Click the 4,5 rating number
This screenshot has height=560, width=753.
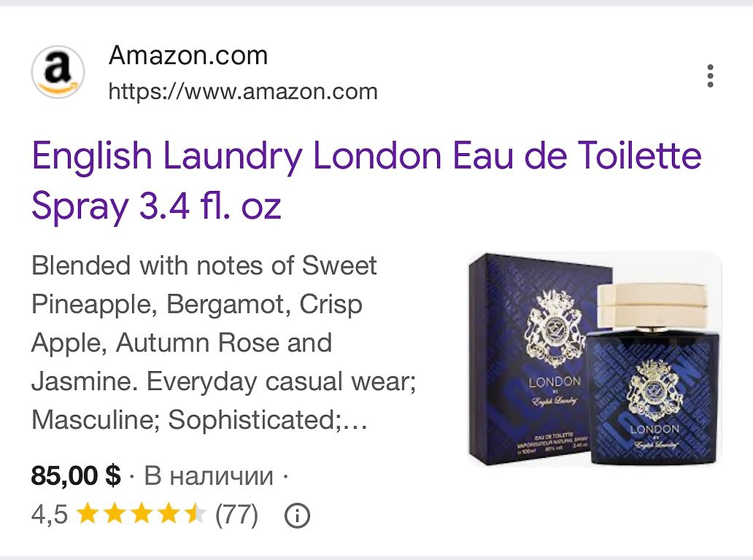[x=50, y=514]
